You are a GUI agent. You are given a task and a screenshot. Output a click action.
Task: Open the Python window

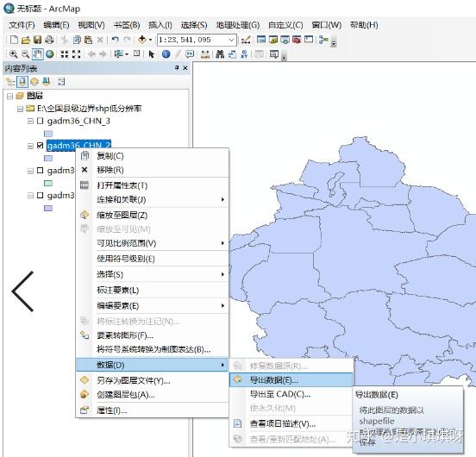309,40
